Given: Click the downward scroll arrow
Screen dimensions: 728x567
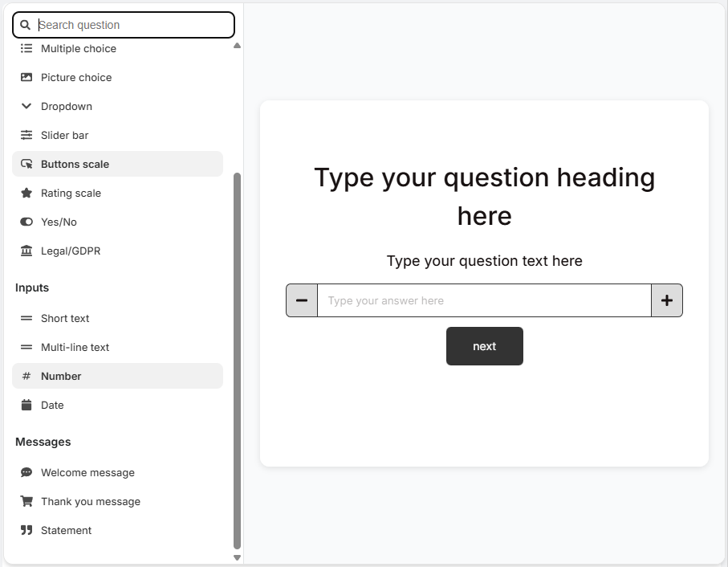Looking at the screenshot, I should coord(237,557).
